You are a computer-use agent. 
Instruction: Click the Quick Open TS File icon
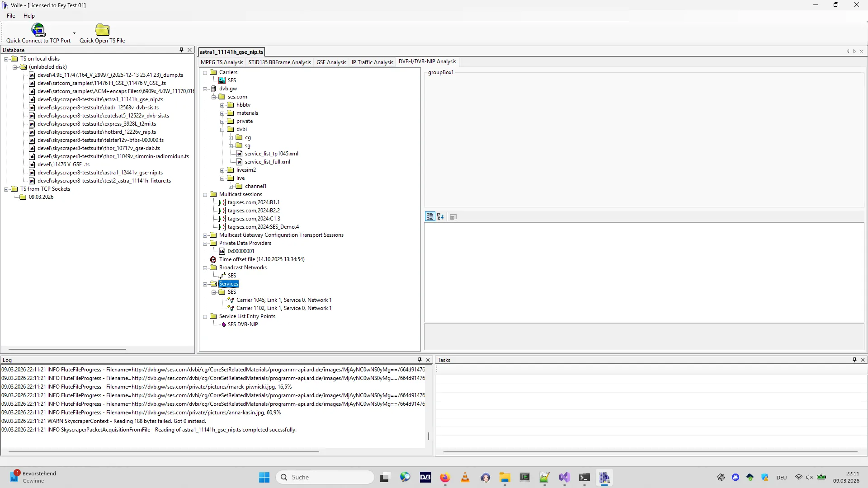(x=102, y=30)
